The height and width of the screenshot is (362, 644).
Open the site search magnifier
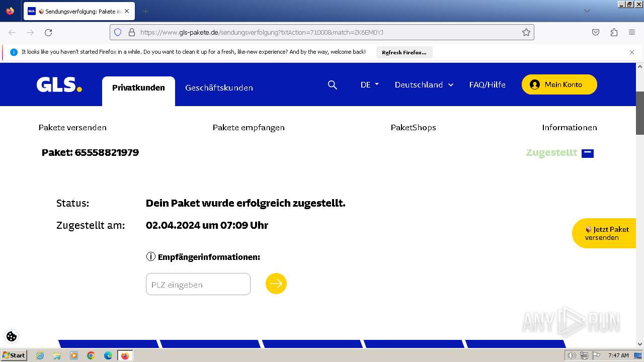333,85
